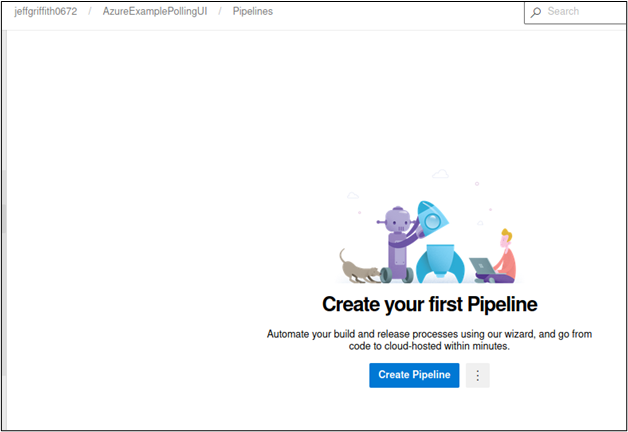The image size is (628, 432).
Task: Focus the Search input field
Action: click(x=576, y=12)
